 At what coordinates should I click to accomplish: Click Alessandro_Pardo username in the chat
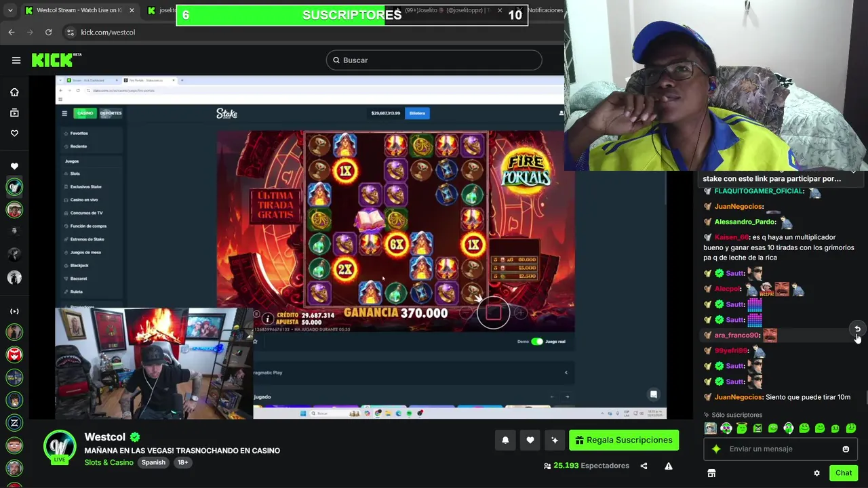point(745,222)
